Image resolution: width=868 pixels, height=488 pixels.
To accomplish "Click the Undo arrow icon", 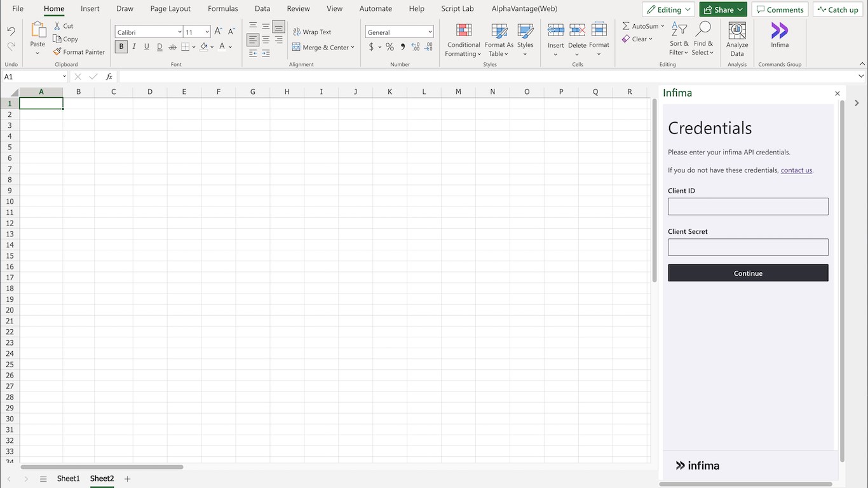I will coord(11,31).
